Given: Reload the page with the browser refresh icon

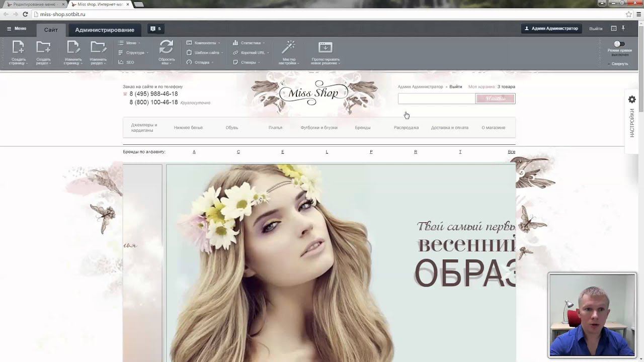Looking at the screenshot, I should click(26, 15).
